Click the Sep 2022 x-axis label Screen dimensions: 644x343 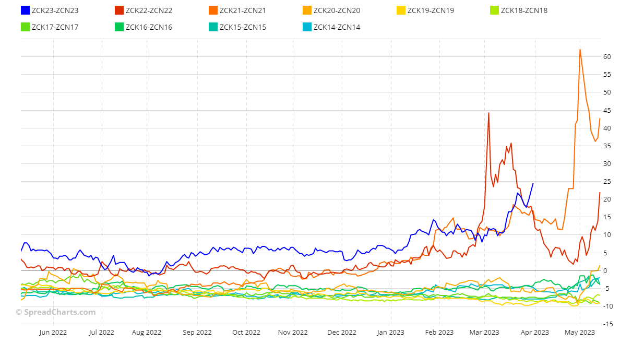click(197, 332)
